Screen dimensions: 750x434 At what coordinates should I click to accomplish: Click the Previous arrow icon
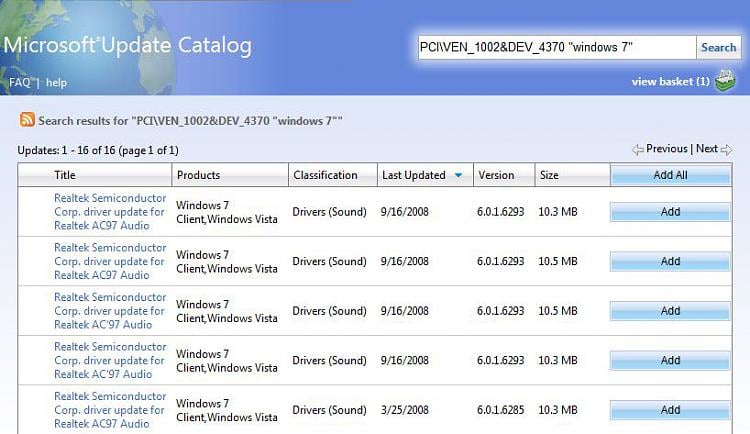(637, 150)
